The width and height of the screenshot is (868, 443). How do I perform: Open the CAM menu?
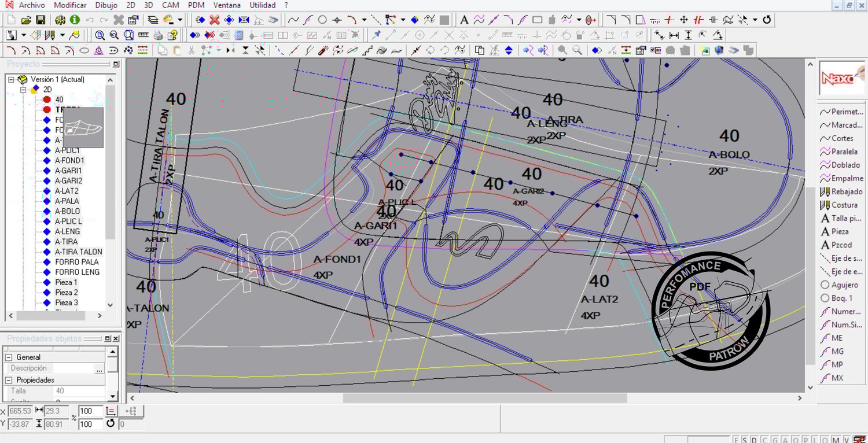click(x=170, y=5)
